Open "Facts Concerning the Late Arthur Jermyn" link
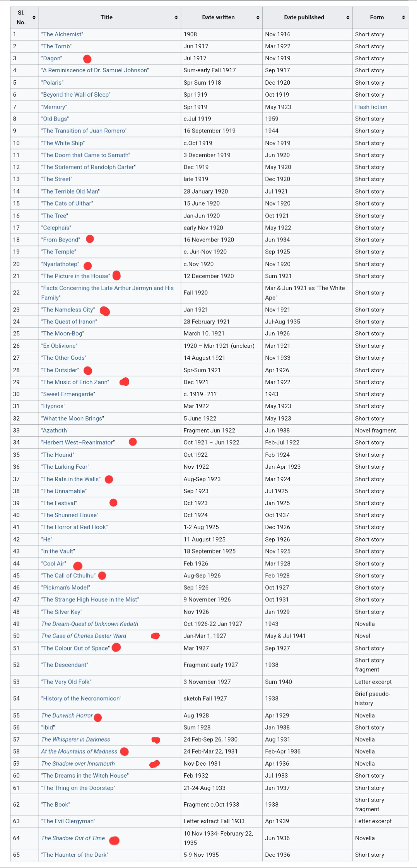This screenshot has width=417, height=868. click(108, 293)
